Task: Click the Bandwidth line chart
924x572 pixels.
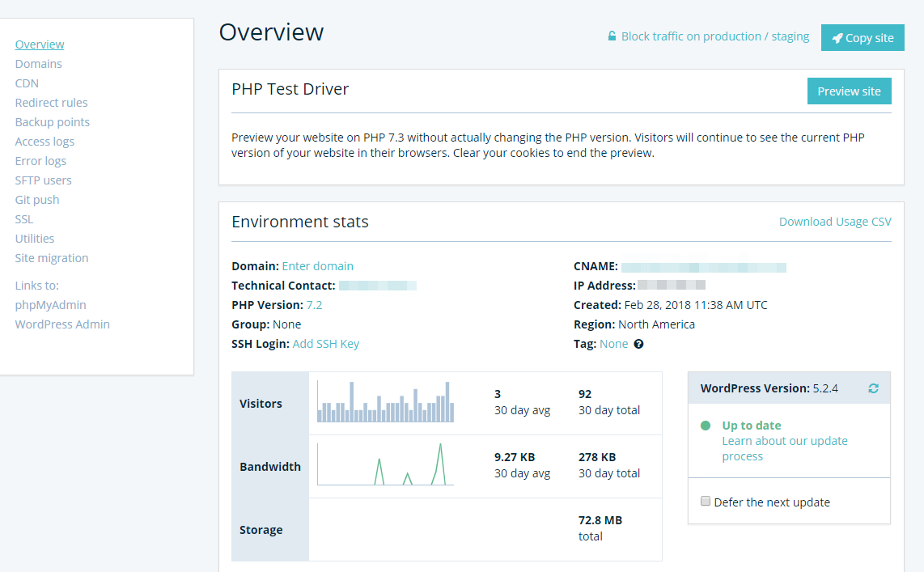Action: pyautogui.click(x=385, y=464)
